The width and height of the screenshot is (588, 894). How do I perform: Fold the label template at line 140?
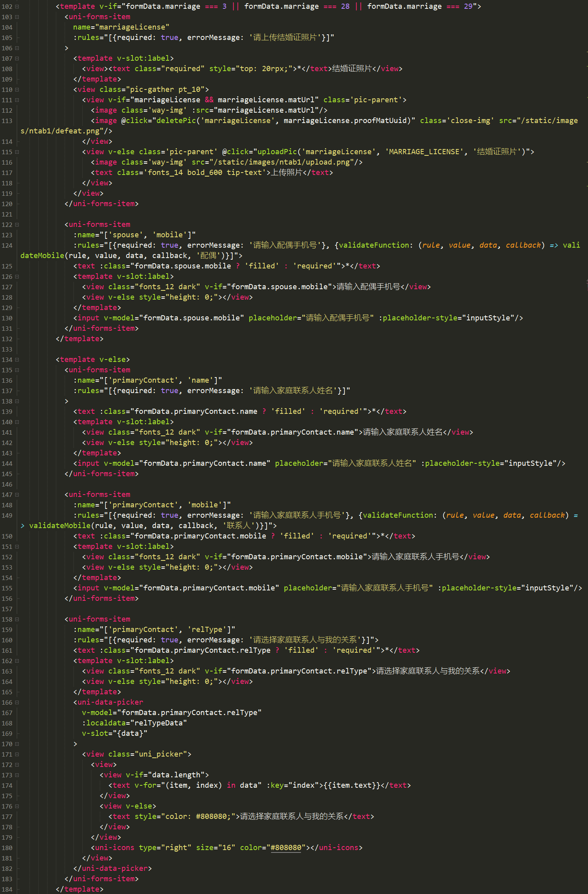point(17,422)
